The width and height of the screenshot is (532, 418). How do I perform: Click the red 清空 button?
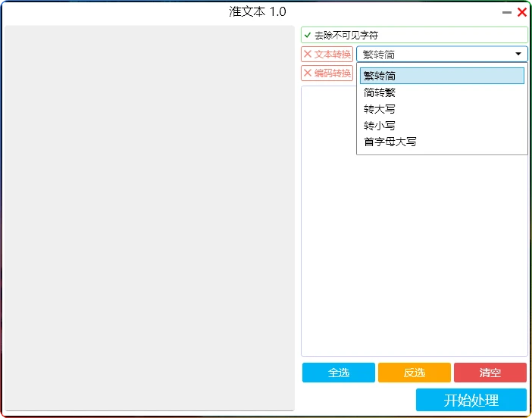pyautogui.click(x=490, y=373)
